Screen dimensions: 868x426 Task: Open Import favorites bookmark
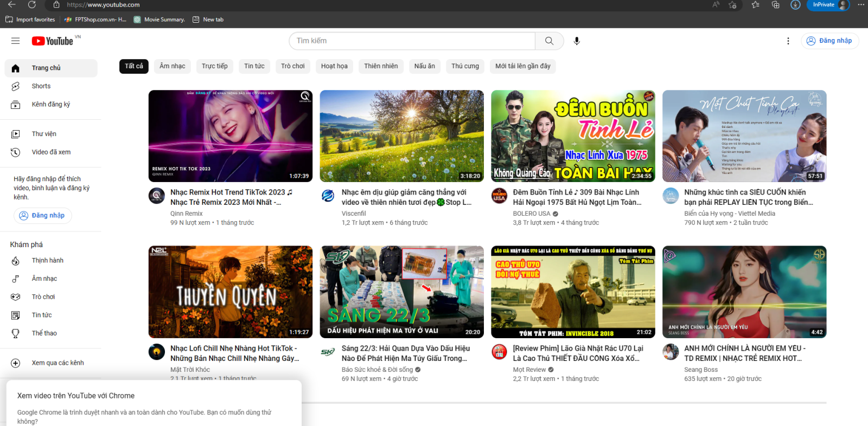[30, 20]
